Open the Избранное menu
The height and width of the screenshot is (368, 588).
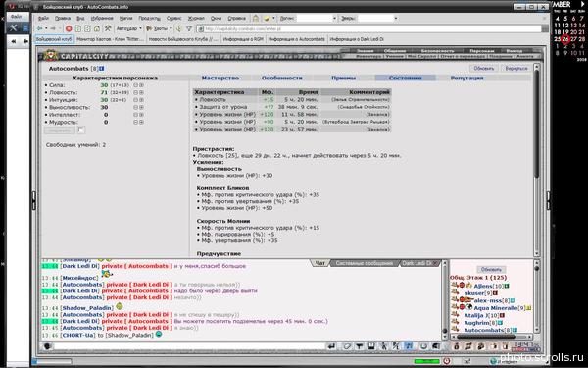tap(102, 18)
